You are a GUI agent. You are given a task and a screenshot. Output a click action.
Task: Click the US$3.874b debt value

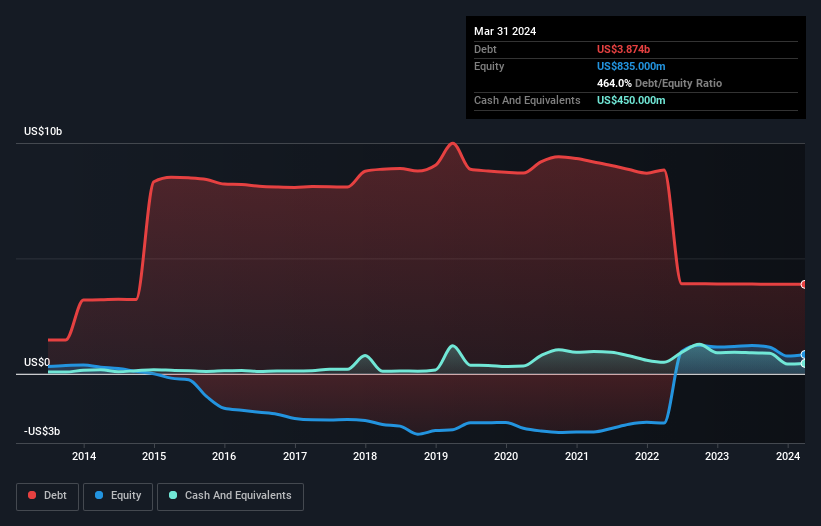click(623, 49)
